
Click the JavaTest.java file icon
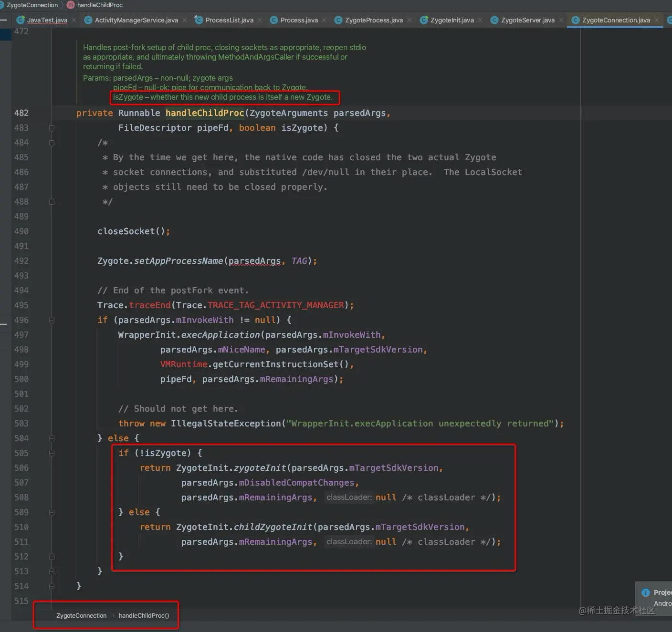(x=21, y=20)
